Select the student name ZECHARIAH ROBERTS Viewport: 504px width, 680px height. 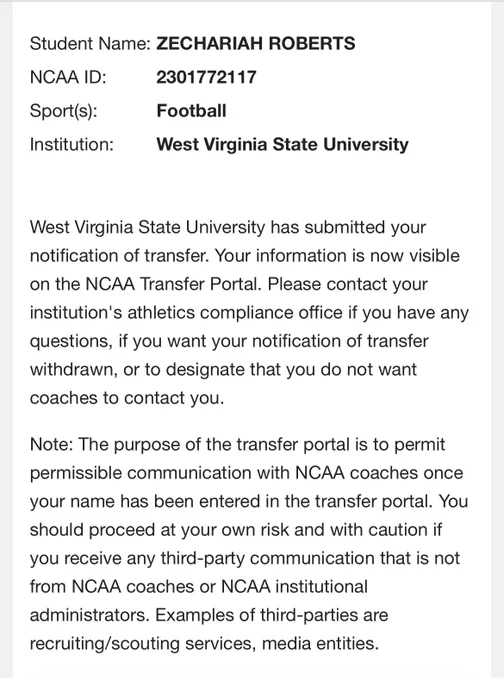(255, 43)
